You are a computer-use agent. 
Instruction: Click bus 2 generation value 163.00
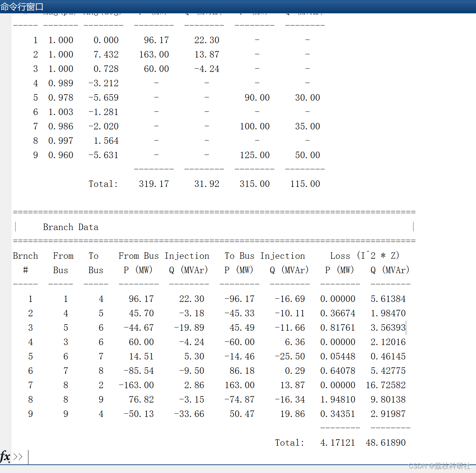[x=154, y=55]
